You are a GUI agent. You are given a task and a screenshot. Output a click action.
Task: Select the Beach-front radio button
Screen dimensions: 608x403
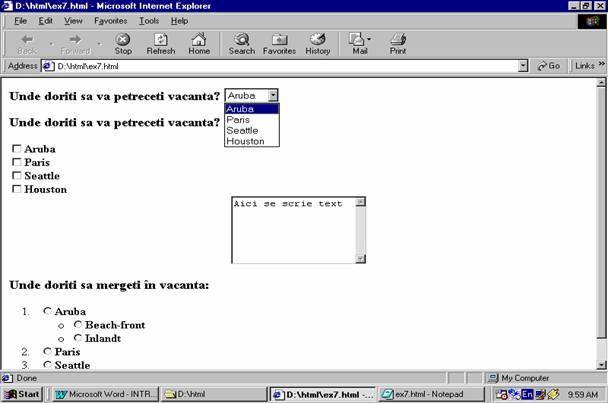[x=78, y=325]
